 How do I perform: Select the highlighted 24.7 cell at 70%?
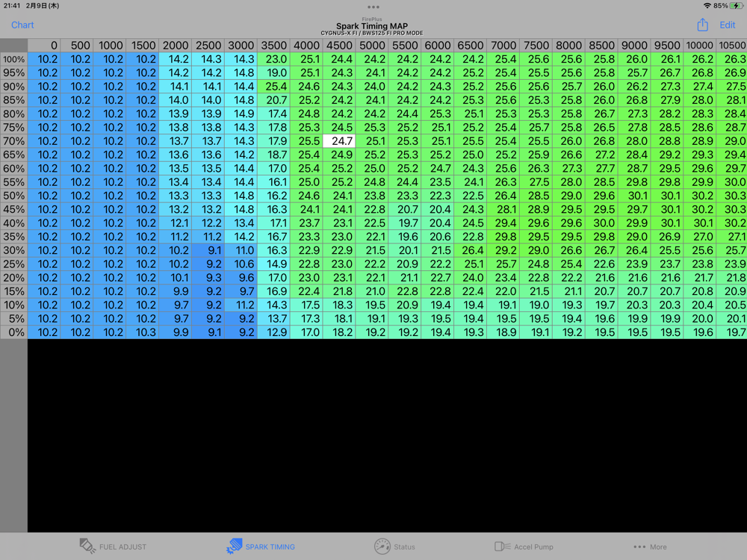[x=339, y=141]
